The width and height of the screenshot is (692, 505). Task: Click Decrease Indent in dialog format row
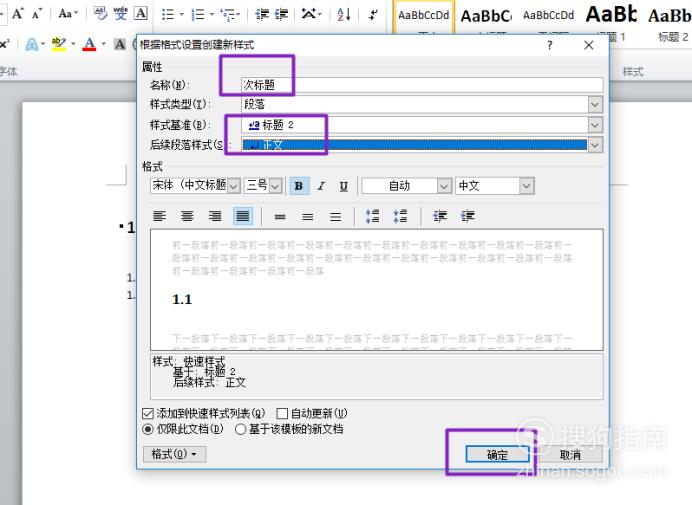tap(440, 216)
